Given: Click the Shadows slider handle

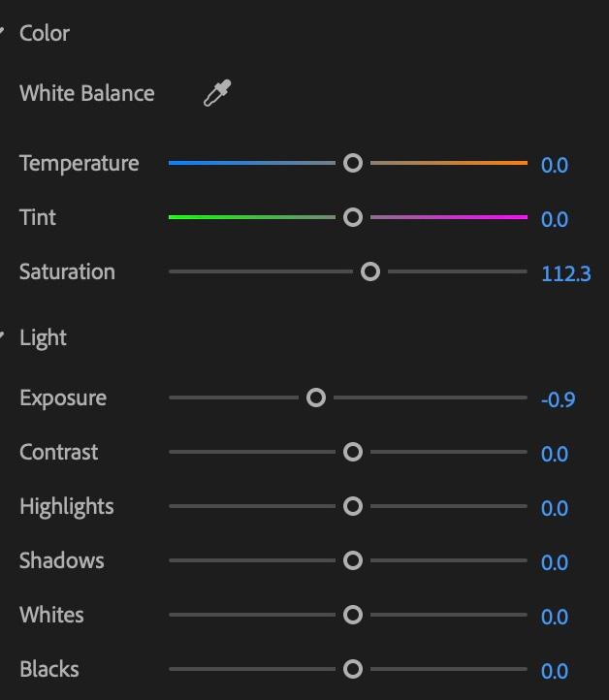Looking at the screenshot, I should tap(353, 560).
